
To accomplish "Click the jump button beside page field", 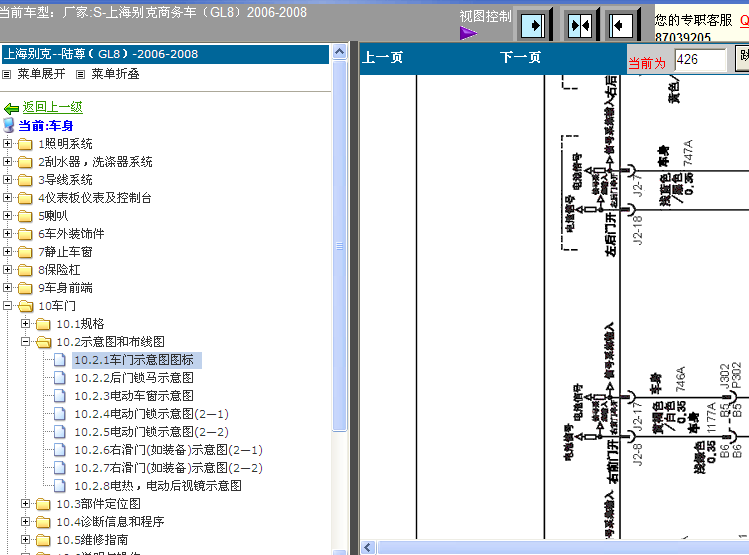I will 742,59.
